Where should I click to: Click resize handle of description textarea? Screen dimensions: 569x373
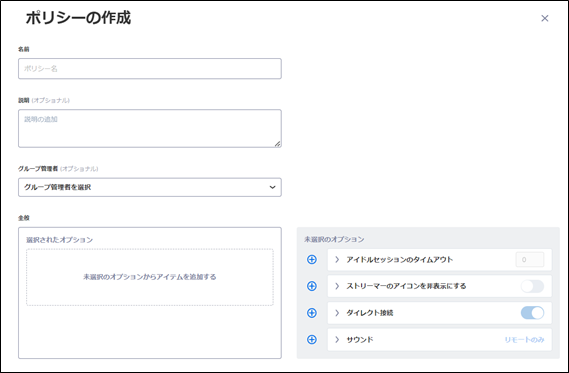[x=277, y=144]
